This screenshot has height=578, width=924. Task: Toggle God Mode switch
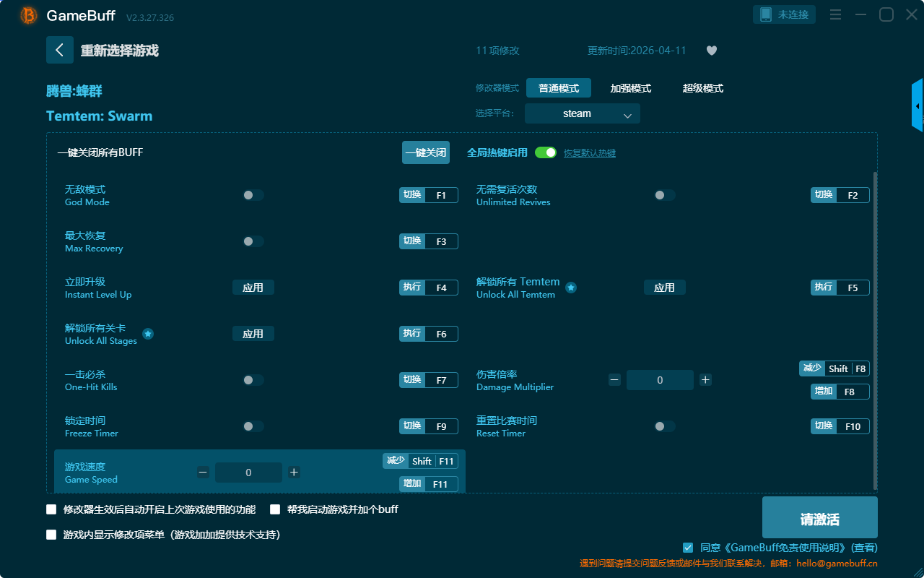pos(253,195)
